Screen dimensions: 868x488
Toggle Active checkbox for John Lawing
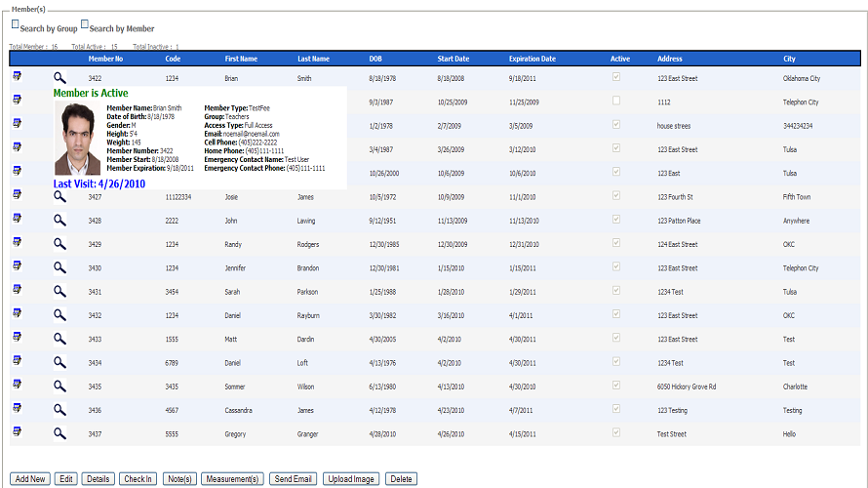click(x=614, y=221)
